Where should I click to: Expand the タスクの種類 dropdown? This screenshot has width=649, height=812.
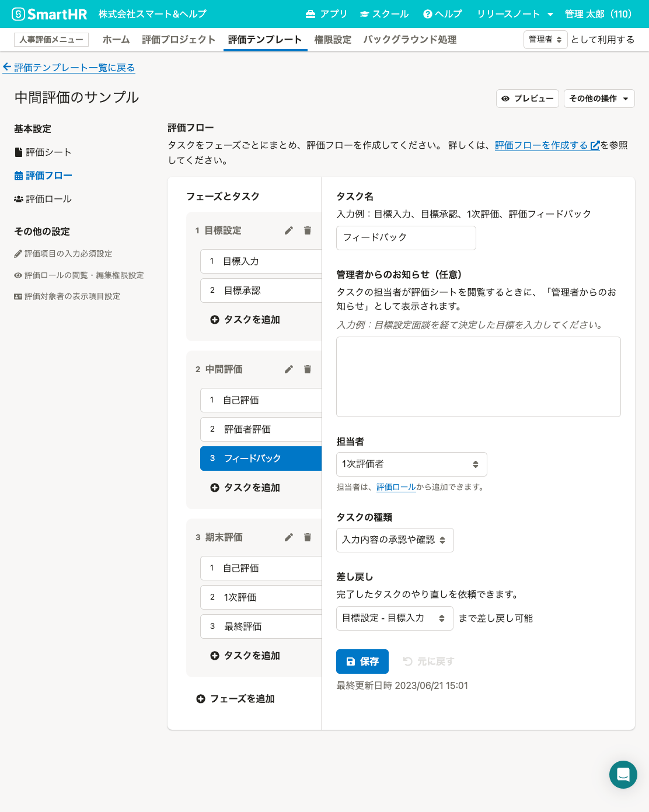pyautogui.click(x=395, y=540)
